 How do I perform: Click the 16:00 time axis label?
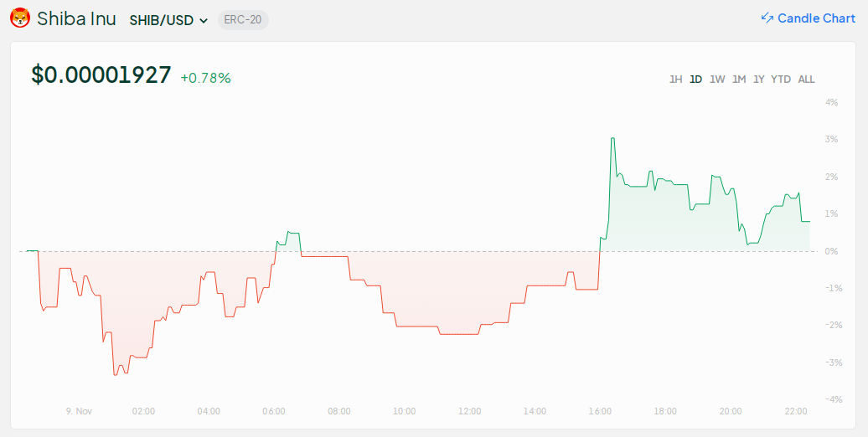[x=600, y=411]
